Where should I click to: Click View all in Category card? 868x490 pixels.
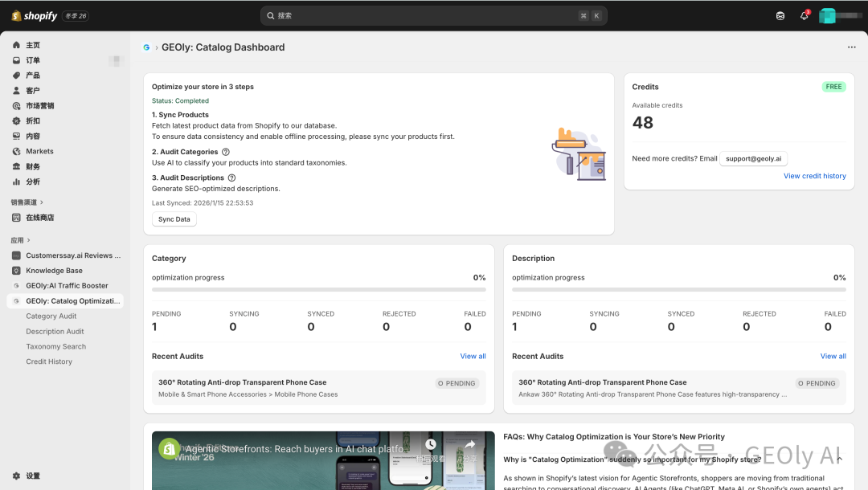[x=473, y=356]
